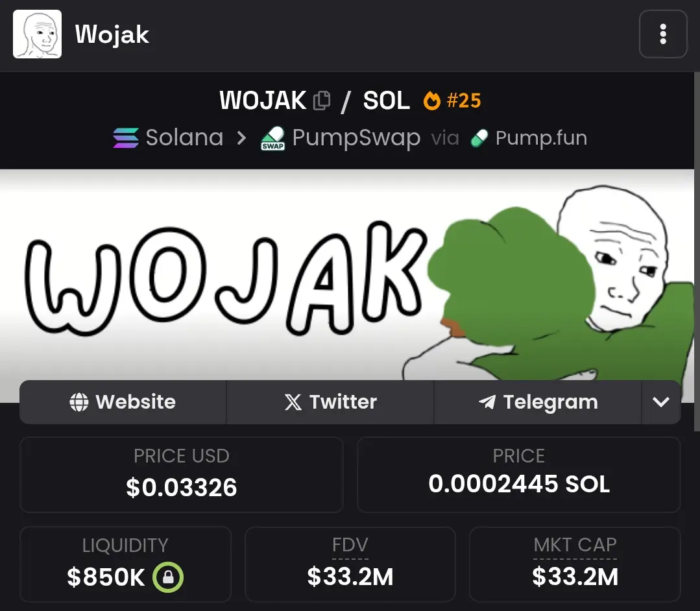Click the FDV dotted label

coord(350,545)
